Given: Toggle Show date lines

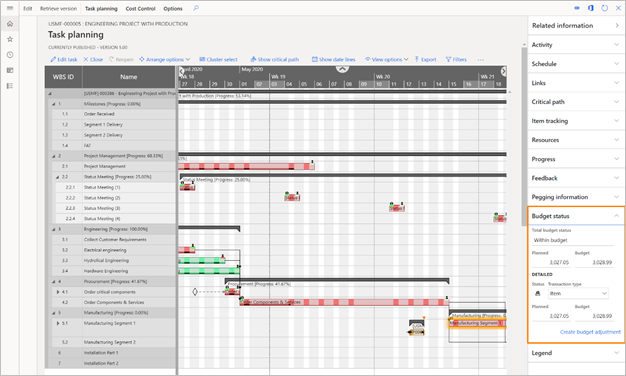Looking at the screenshot, I should [x=333, y=59].
